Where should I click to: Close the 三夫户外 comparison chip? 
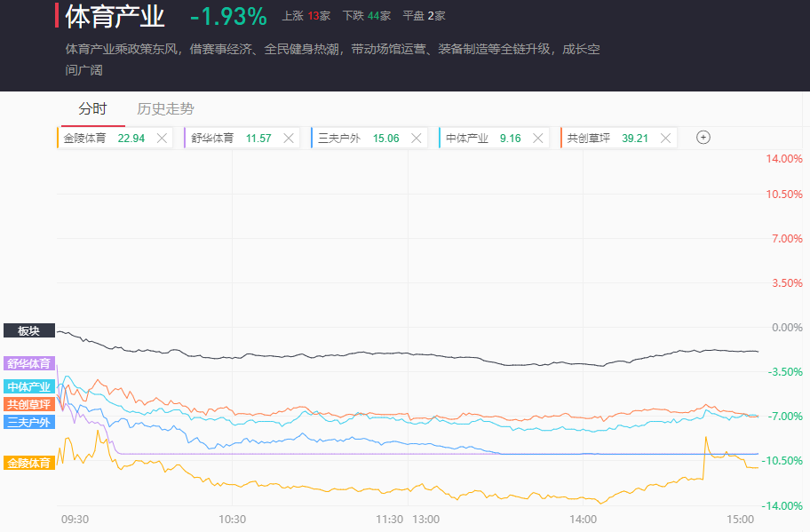coord(417,138)
